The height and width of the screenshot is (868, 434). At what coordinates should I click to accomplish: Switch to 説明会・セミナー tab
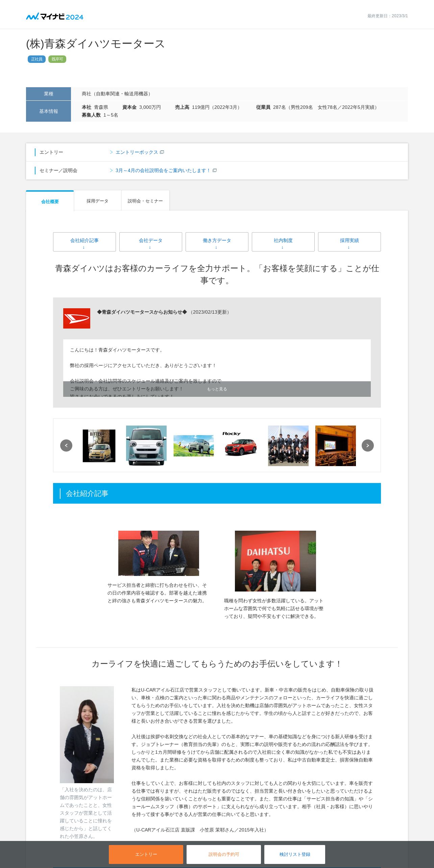[x=145, y=201]
